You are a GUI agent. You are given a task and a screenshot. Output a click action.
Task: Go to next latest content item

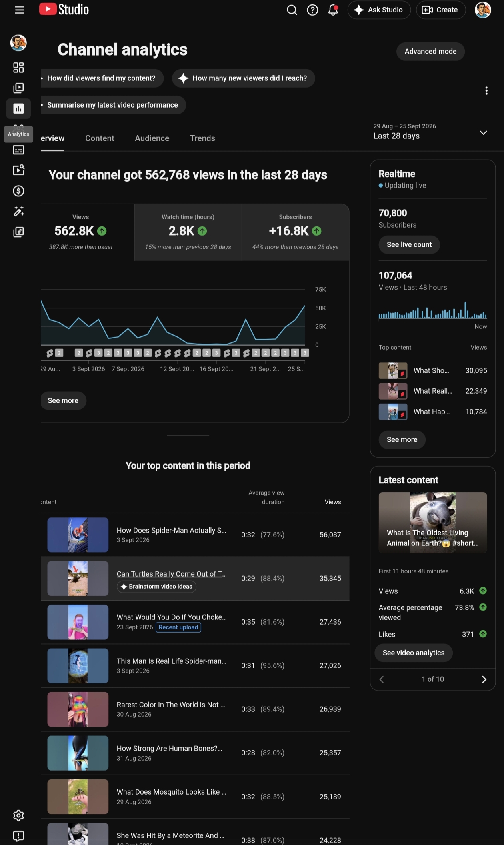click(x=484, y=679)
